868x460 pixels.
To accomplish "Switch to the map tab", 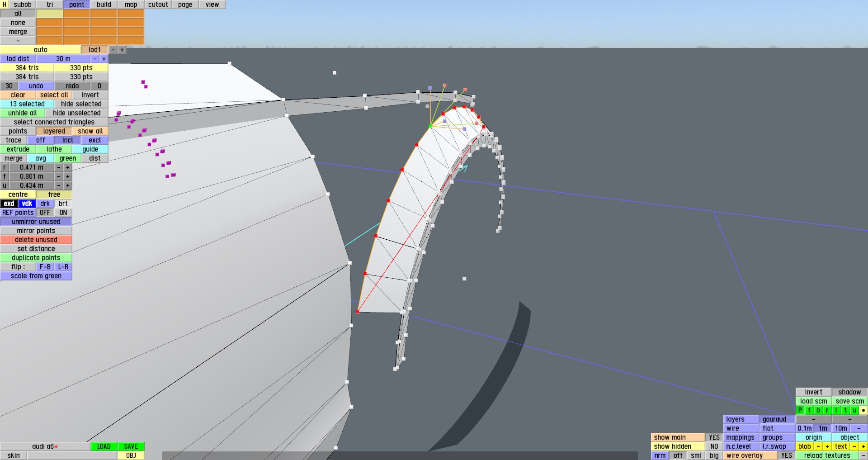I will coord(131,5).
